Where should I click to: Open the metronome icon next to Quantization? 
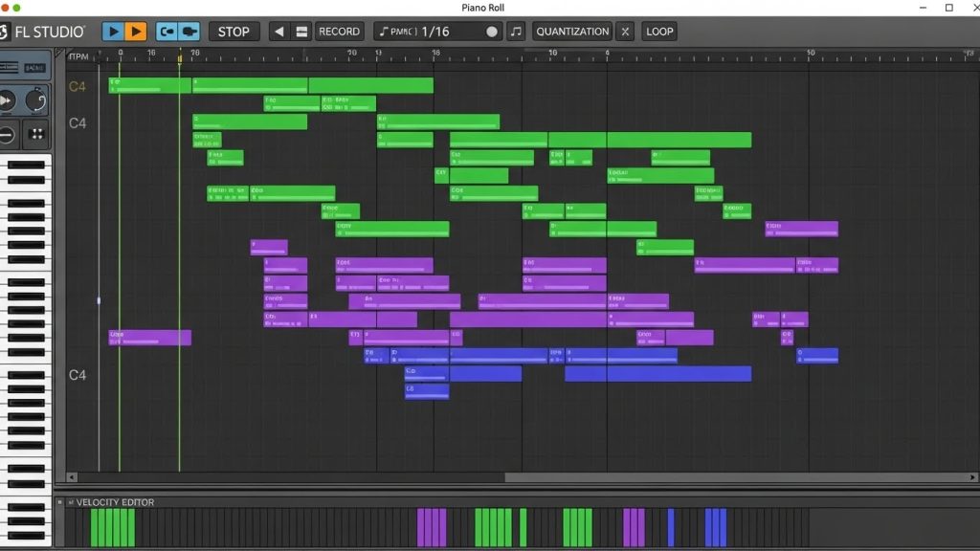(515, 31)
